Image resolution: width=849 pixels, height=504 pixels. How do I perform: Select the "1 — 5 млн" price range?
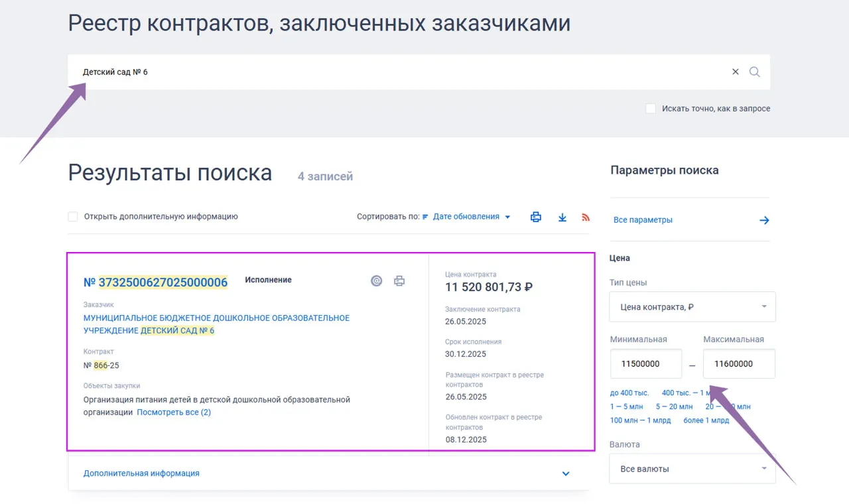coord(626,407)
